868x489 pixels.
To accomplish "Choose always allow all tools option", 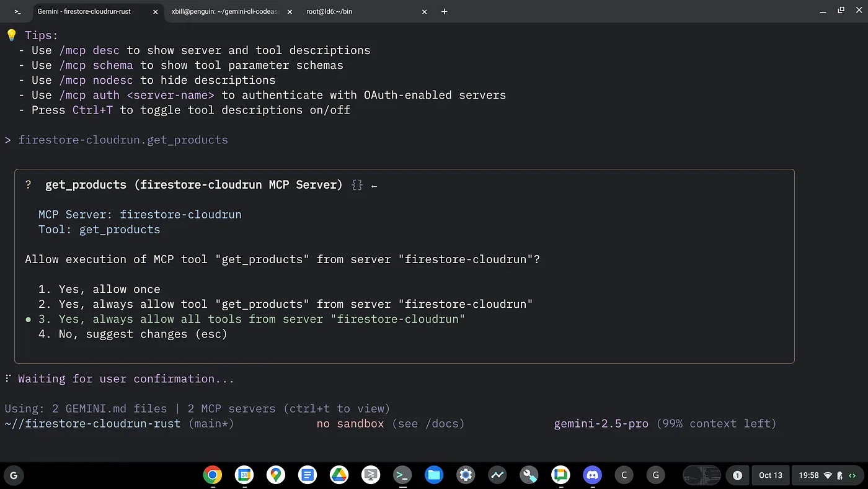I will point(261,319).
